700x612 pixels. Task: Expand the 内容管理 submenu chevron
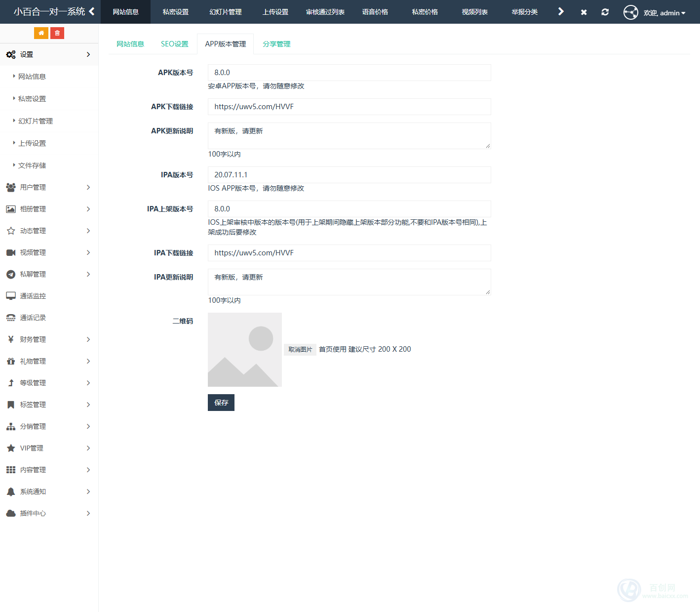click(88, 470)
